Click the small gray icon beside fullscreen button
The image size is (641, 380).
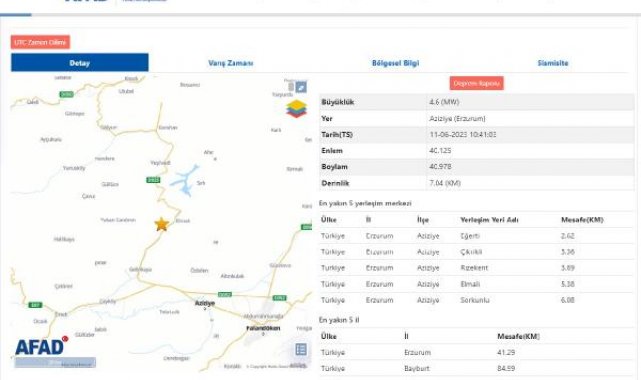[291, 87]
